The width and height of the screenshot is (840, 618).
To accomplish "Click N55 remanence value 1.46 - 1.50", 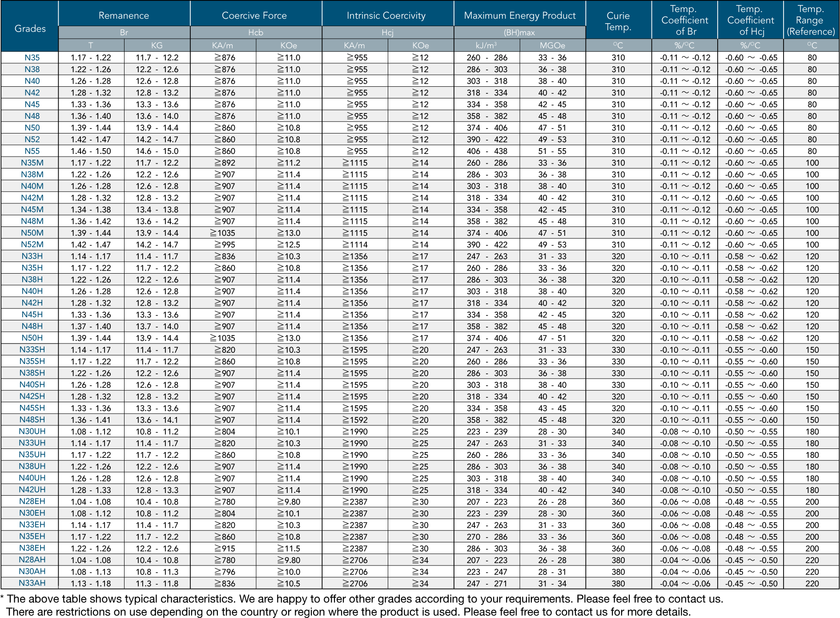I will click(x=91, y=151).
